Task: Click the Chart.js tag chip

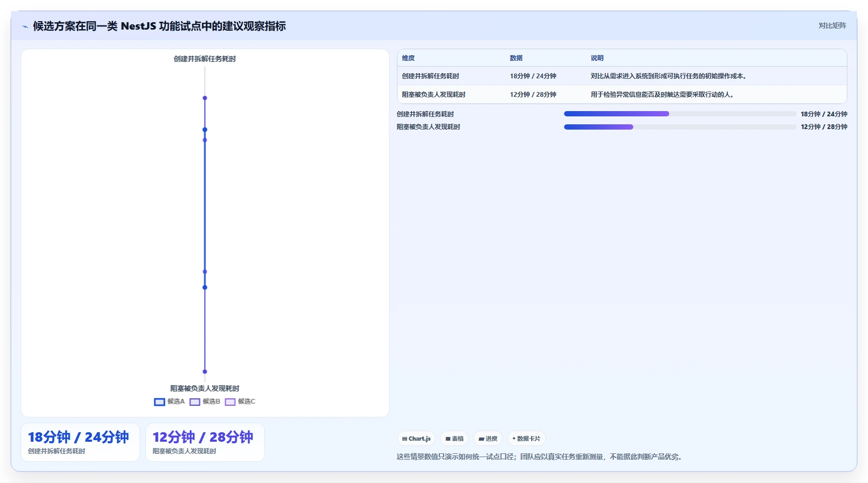Action: [x=416, y=439]
